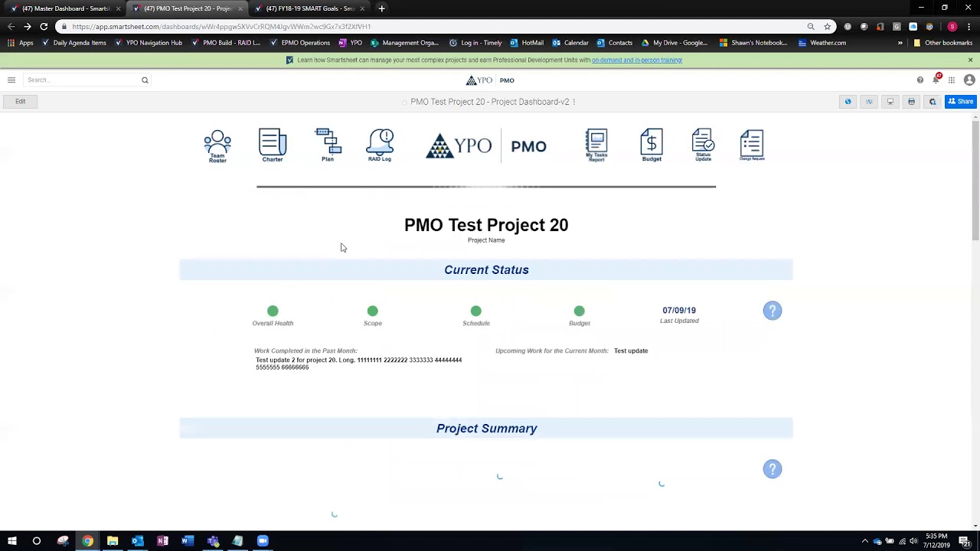Click the YPO PMO center logo
This screenshot has width=980, height=551.
click(x=486, y=145)
